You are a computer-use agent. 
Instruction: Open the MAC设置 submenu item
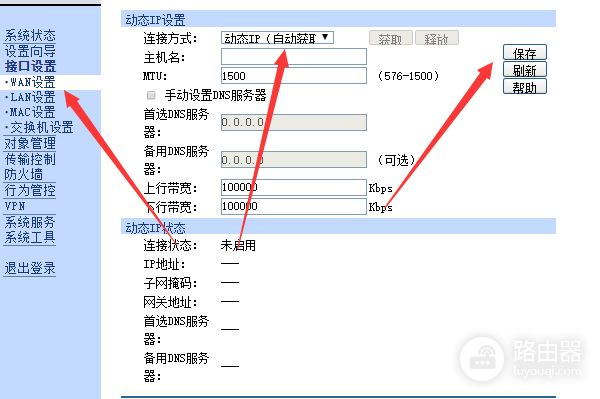(33, 112)
